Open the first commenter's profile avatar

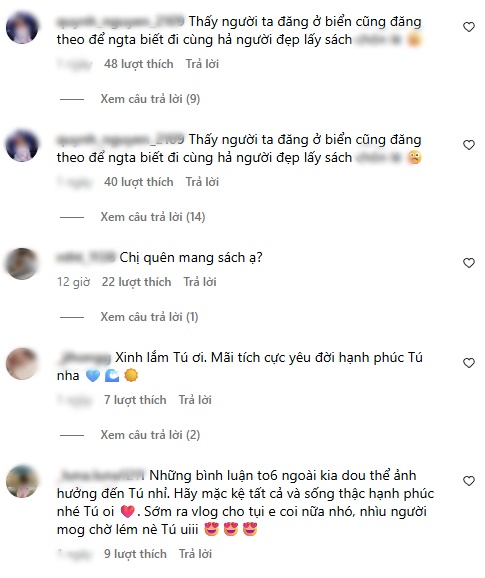(x=22, y=28)
